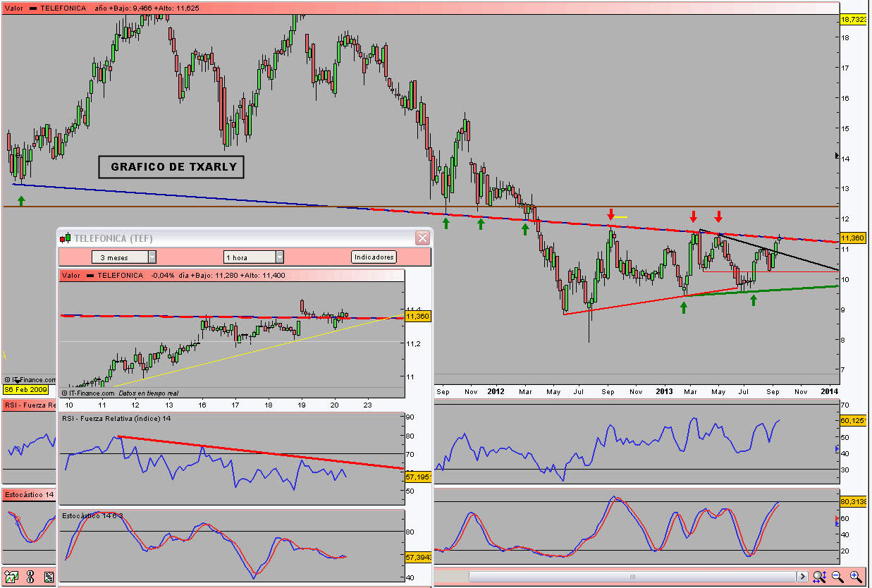Zoom in using the plus magnifier

point(855,577)
